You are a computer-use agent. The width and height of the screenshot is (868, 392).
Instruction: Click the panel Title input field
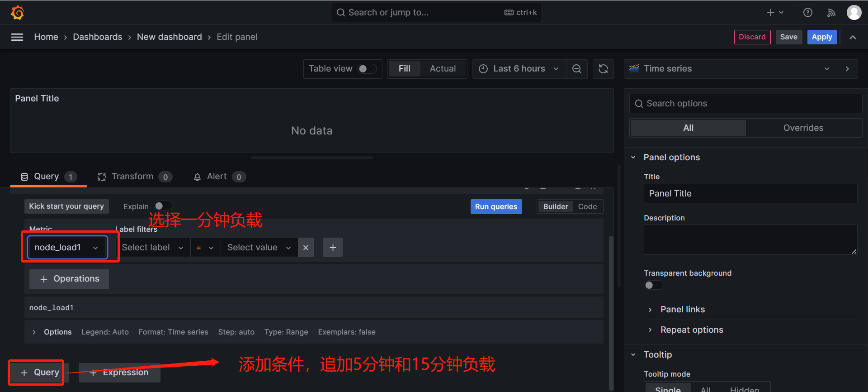click(750, 194)
